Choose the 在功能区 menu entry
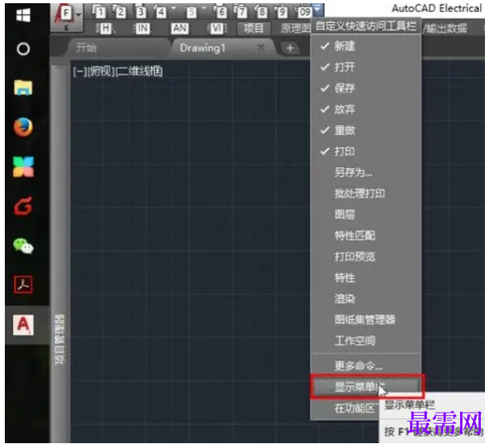This screenshot has height=448, width=497. (x=355, y=409)
